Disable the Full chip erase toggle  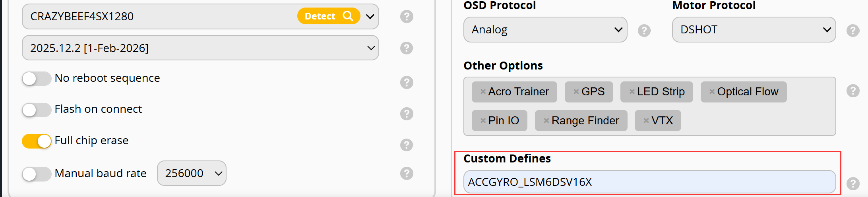37,141
